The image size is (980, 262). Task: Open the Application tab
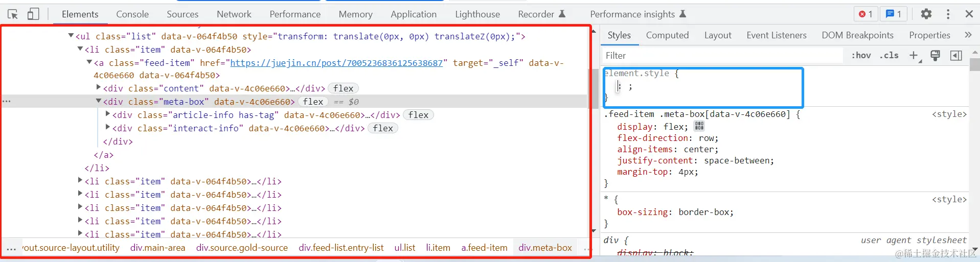pyautogui.click(x=414, y=14)
